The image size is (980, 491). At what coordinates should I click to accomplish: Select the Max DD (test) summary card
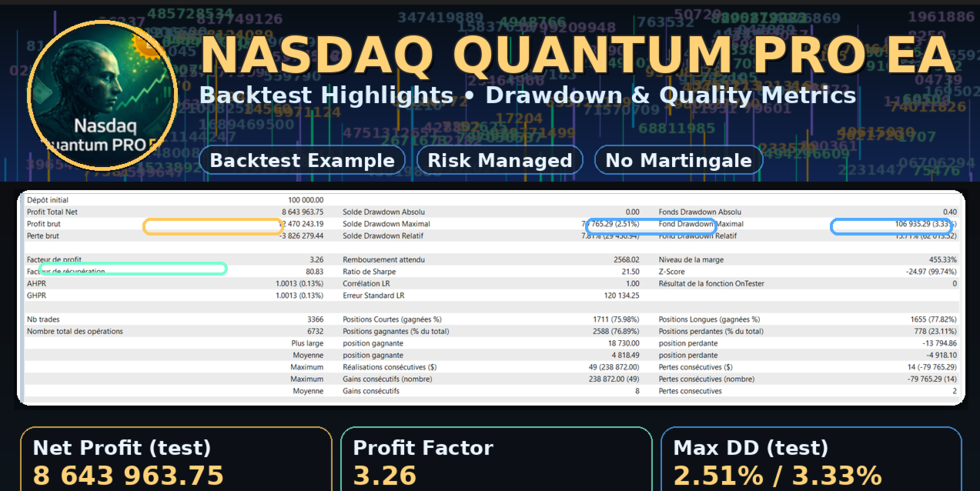[x=811, y=459]
